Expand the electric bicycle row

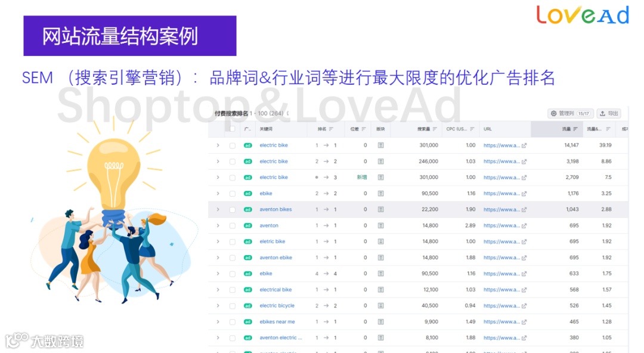(218, 306)
